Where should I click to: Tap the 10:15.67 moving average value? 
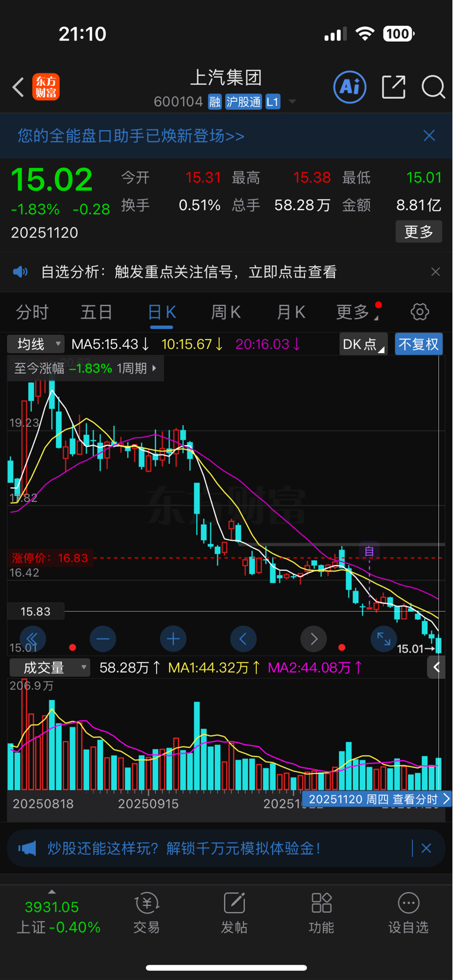click(192, 344)
